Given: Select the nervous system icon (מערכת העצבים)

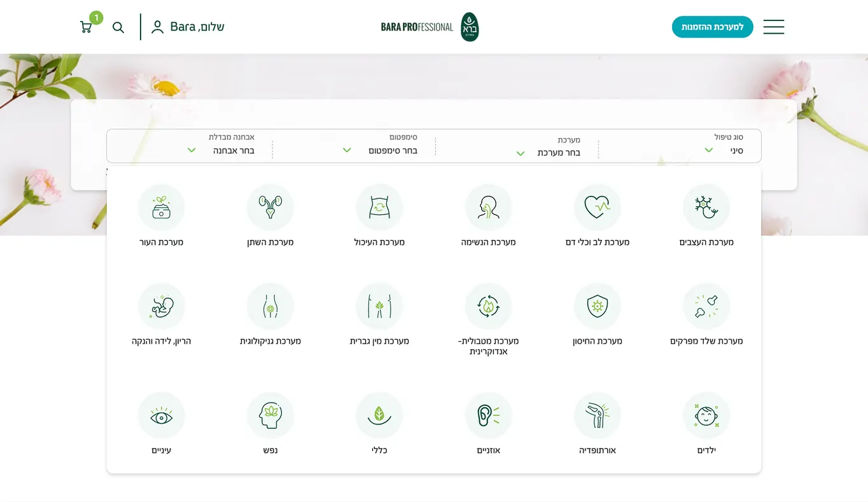Looking at the screenshot, I should click(x=706, y=207).
